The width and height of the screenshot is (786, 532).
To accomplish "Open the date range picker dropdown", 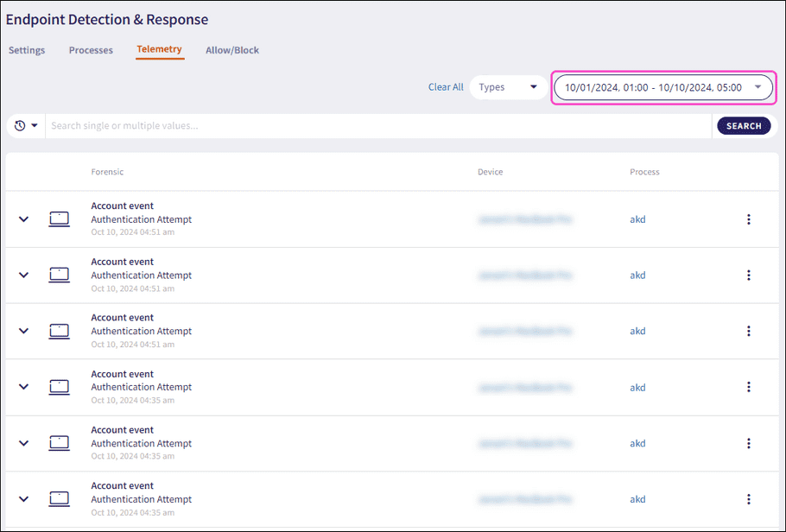I will (x=662, y=87).
